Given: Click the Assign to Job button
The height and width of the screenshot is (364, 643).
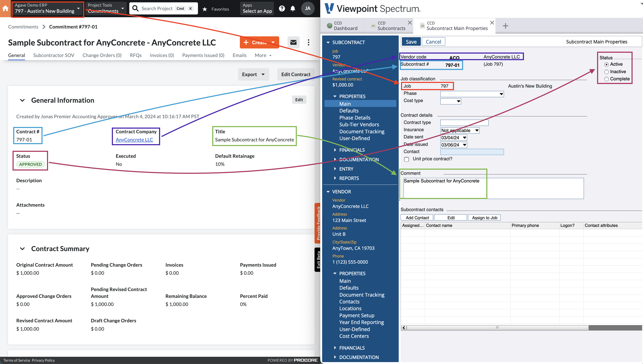Looking at the screenshot, I should [x=484, y=218].
